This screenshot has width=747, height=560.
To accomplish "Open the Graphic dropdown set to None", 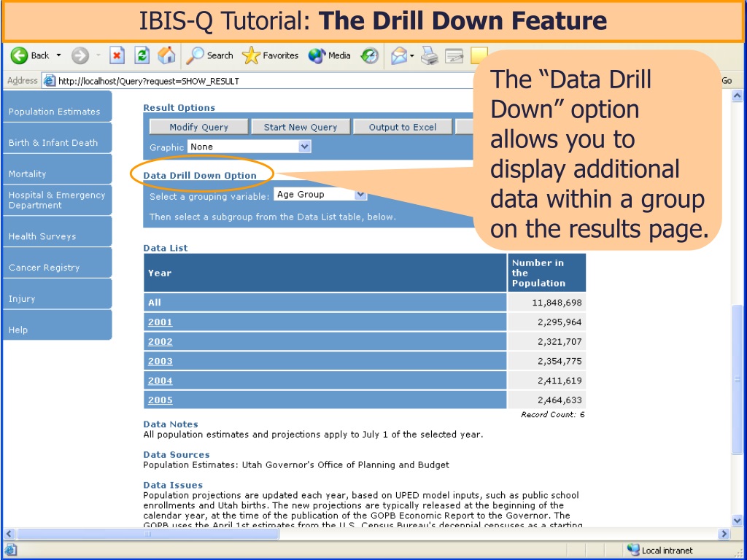I will click(x=249, y=147).
